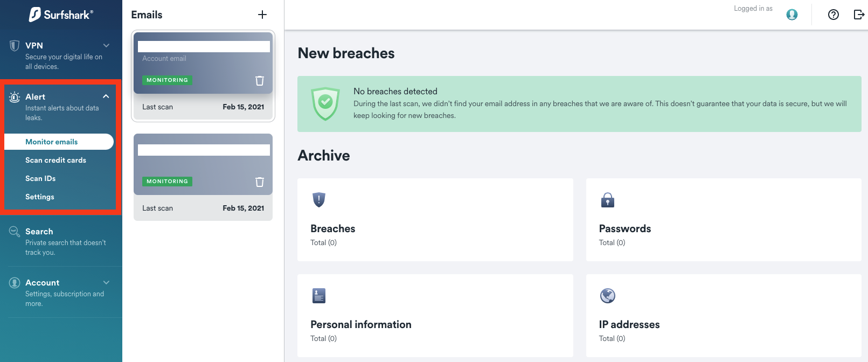Screen dimensions: 868x362
Task: Click the 'Account email' label
Action: click(x=164, y=59)
